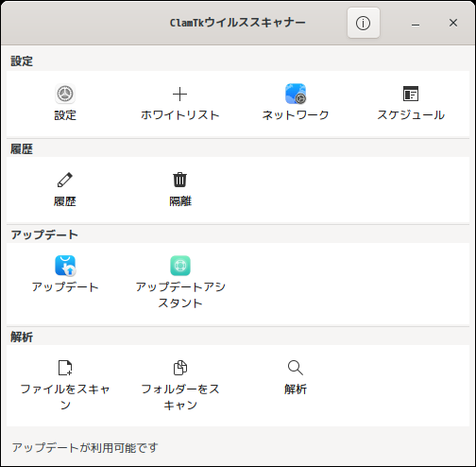
Task: Select the ファイルをスキャン file icon
Action: (65, 368)
